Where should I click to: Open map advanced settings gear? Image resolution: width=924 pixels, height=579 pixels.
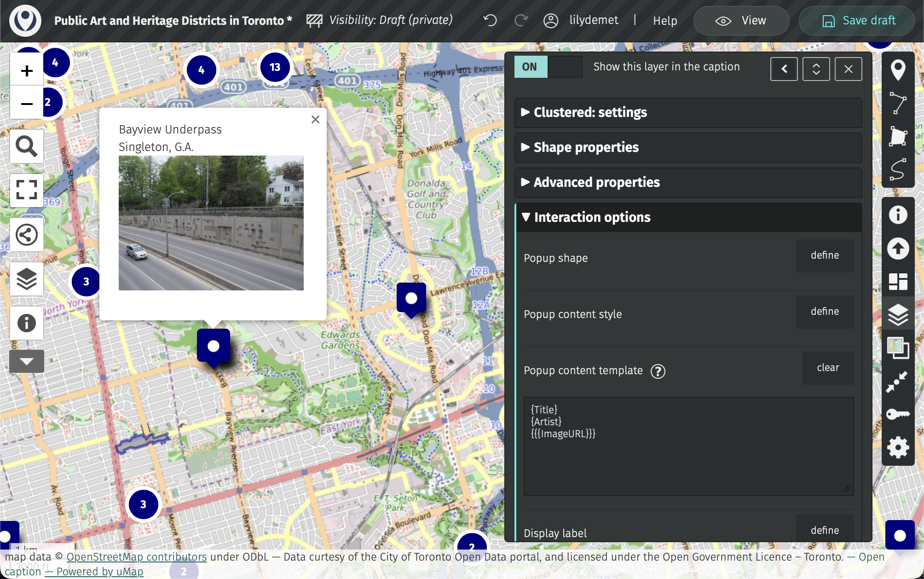[x=898, y=447]
